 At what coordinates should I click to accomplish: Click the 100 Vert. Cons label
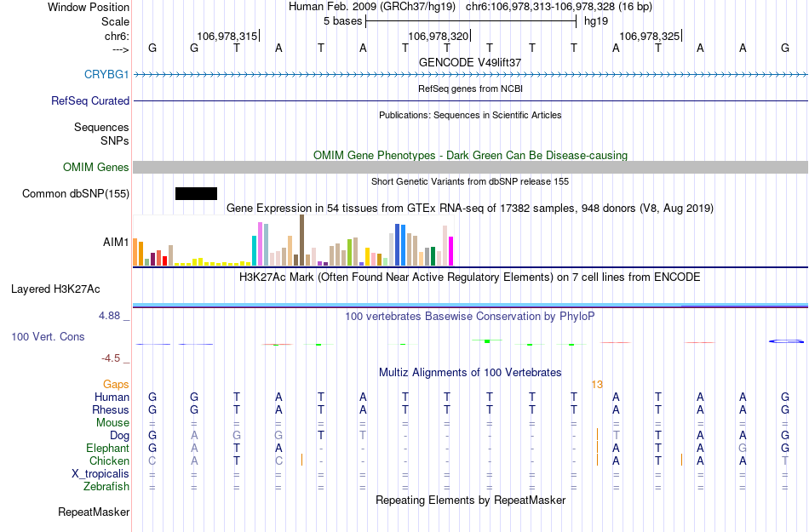tap(48, 336)
